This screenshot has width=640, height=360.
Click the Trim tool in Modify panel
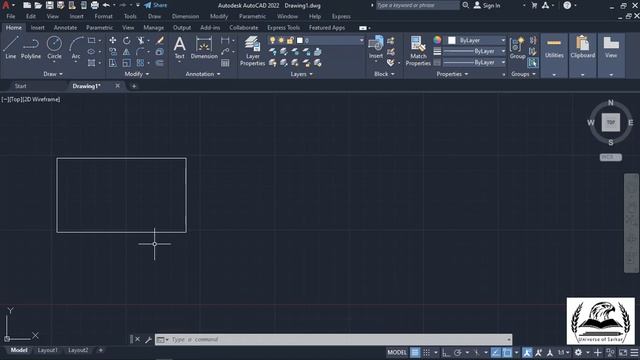click(x=141, y=40)
